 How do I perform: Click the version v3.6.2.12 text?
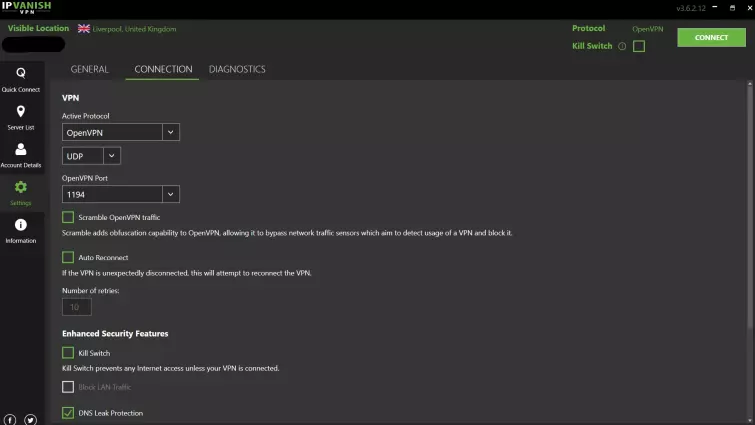click(x=690, y=8)
